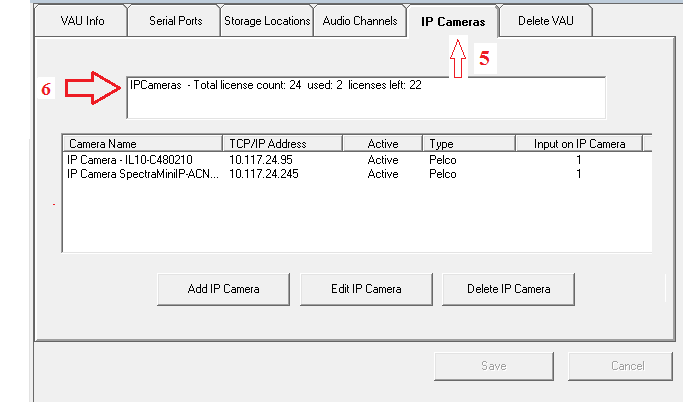Viewport: 686px width, 403px height.
Task: Go to the Storage Locations tab
Action: click(x=266, y=21)
